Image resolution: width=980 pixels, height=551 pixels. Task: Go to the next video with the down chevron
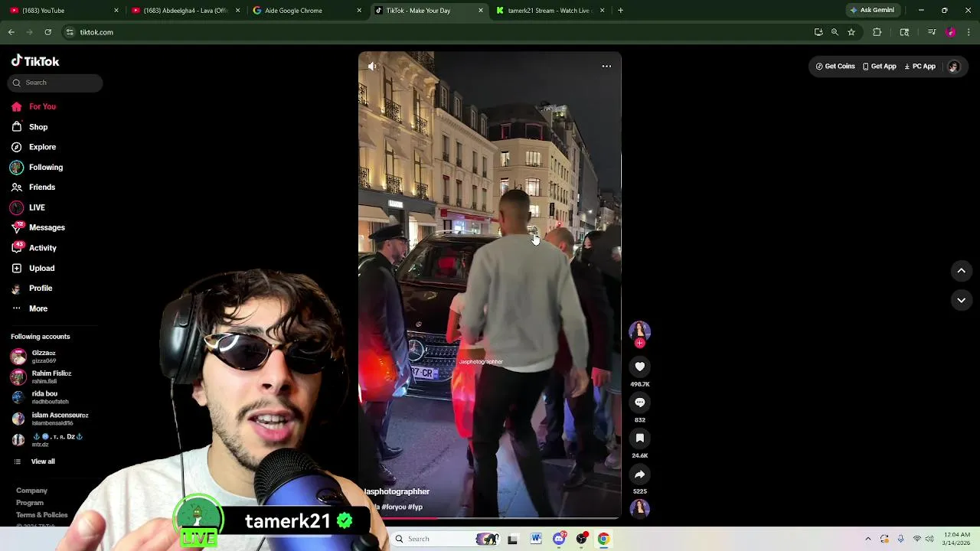(x=961, y=300)
